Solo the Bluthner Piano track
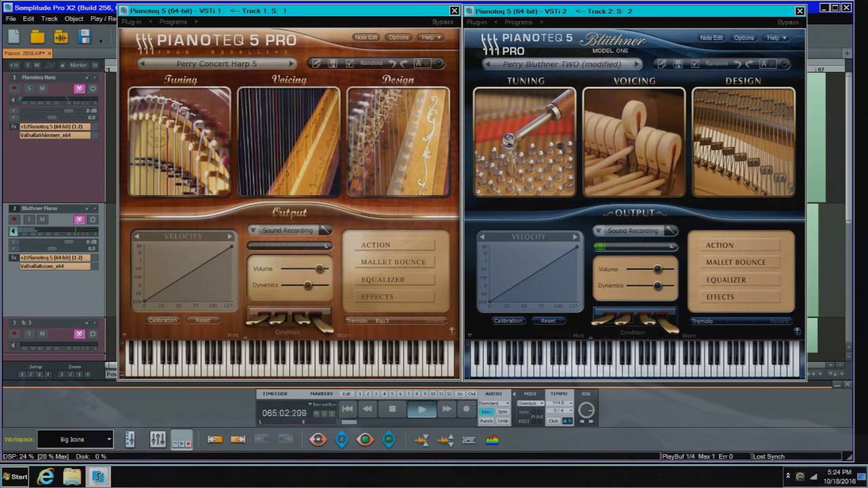Screen dimensions: 868x488 pos(29,220)
